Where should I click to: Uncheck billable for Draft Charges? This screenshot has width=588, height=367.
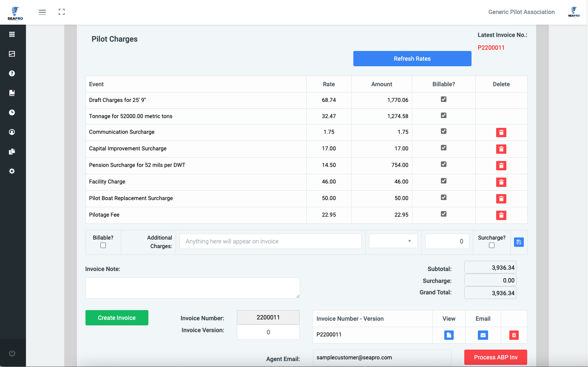click(x=443, y=99)
